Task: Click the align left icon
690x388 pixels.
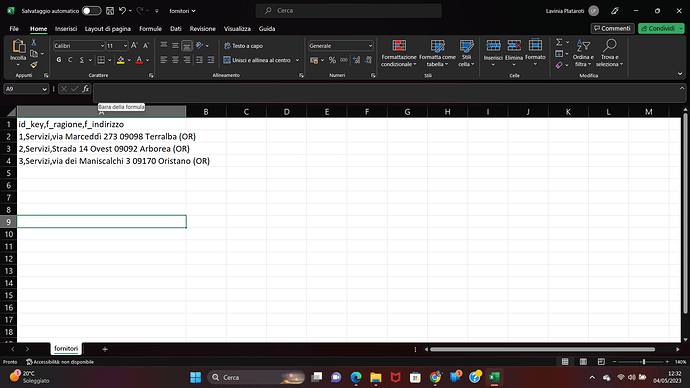Action: pyautogui.click(x=164, y=60)
